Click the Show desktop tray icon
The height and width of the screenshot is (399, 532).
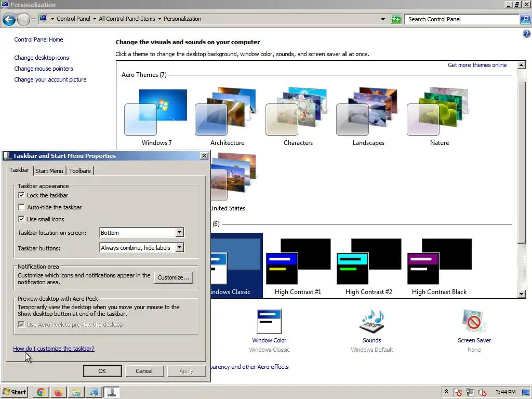click(x=526, y=393)
